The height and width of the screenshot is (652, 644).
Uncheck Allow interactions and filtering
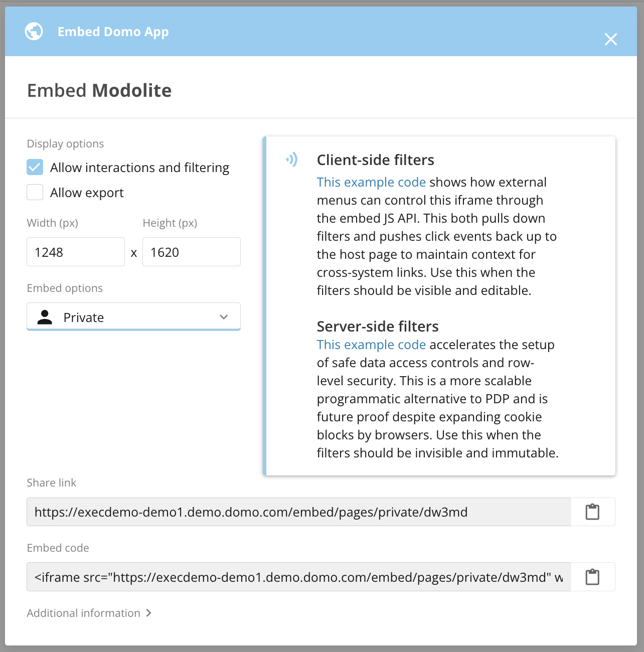(35, 167)
